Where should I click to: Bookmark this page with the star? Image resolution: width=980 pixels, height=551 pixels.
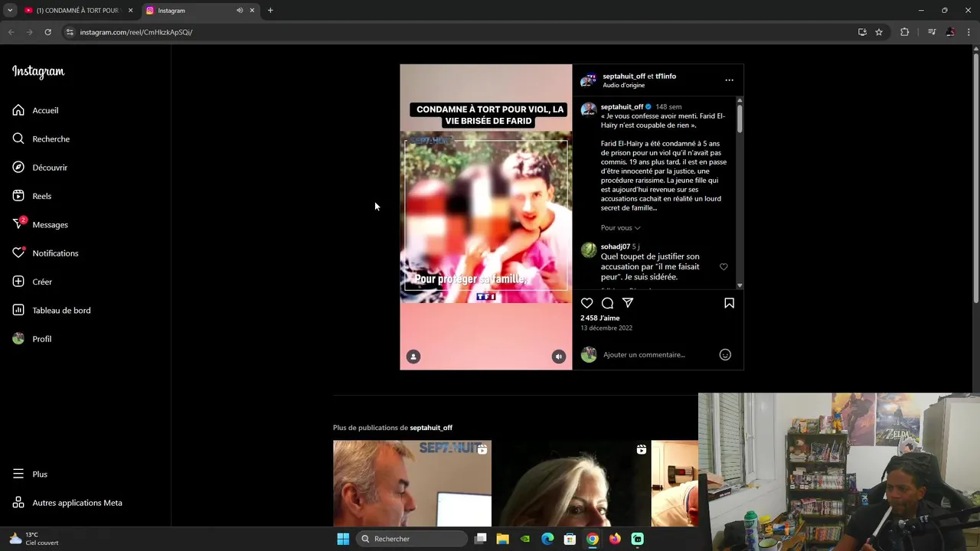pyautogui.click(x=879, y=32)
